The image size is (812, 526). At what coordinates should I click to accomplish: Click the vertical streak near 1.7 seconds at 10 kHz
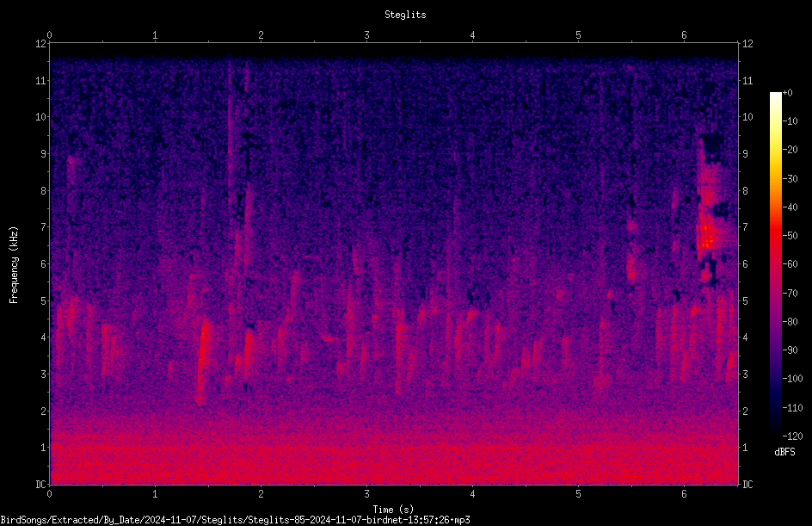tap(229, 116)
